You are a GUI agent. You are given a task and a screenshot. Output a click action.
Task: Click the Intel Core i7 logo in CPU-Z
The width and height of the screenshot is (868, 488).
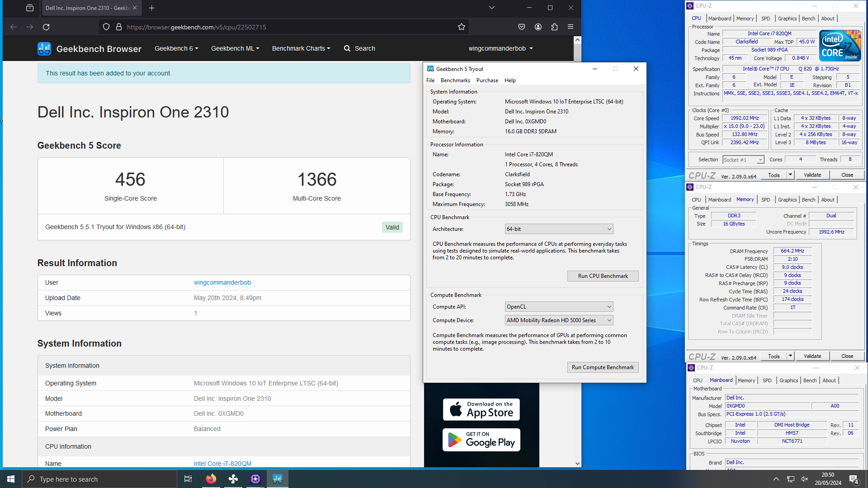click(x=840, y=46)
